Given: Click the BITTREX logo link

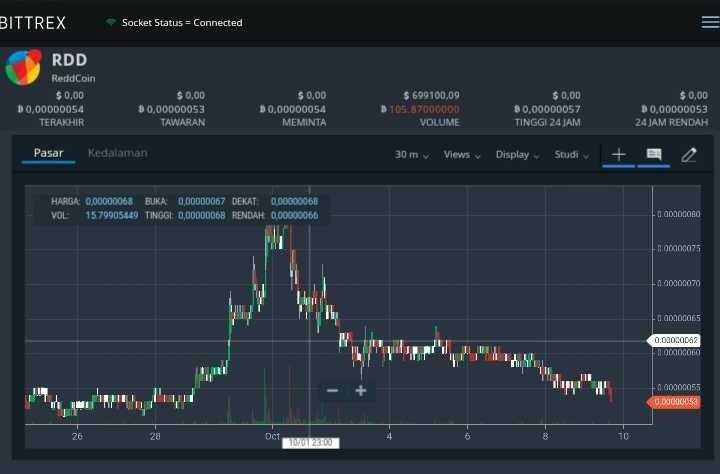Looking at the screenshot, I should pos(33,23).
